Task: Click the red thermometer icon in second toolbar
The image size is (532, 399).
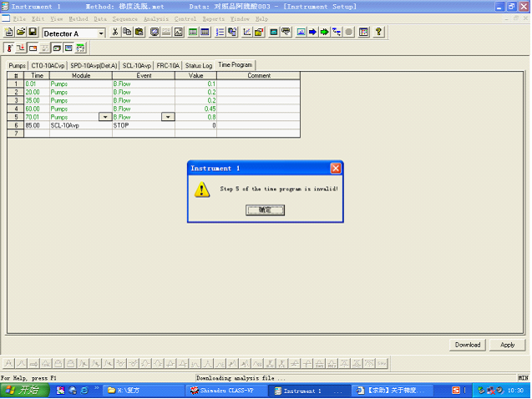Action: 9,48
